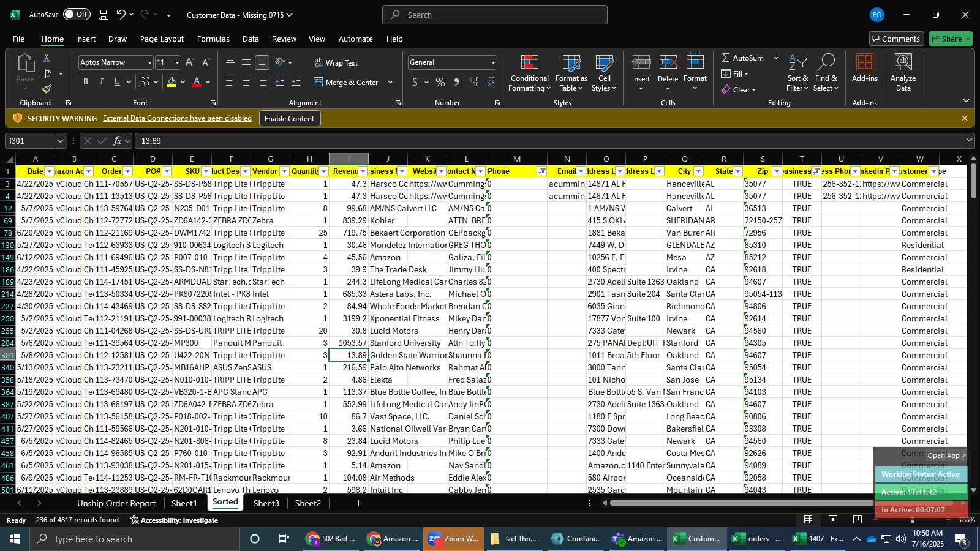This screenshot has height=551, width=980.
Task: Click Accessibility: Investigate in status bar
Action: click(x=174, y=520)
